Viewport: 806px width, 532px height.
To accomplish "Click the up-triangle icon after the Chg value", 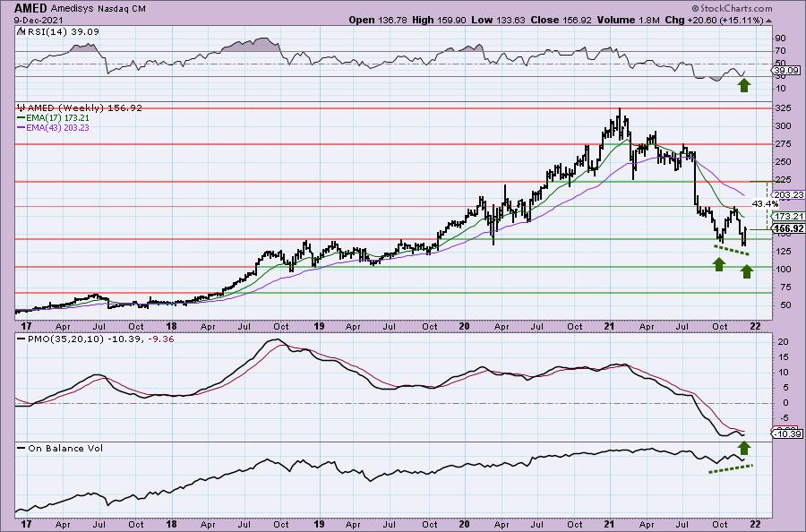I will [x=769, y=21].
